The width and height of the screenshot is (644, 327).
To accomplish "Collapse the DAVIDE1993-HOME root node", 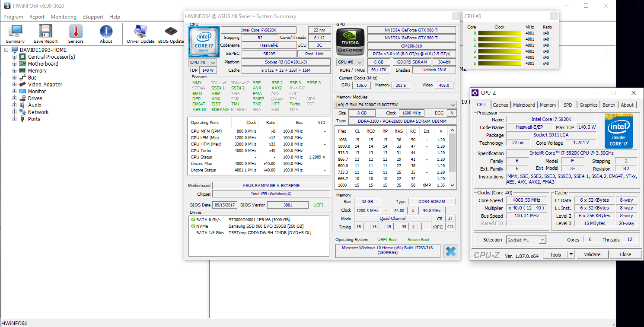I will point(6,50).
